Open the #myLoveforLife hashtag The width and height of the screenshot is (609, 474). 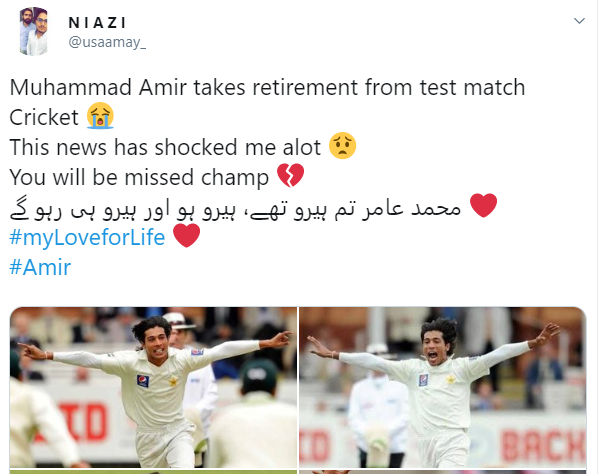tap(87, 237)
